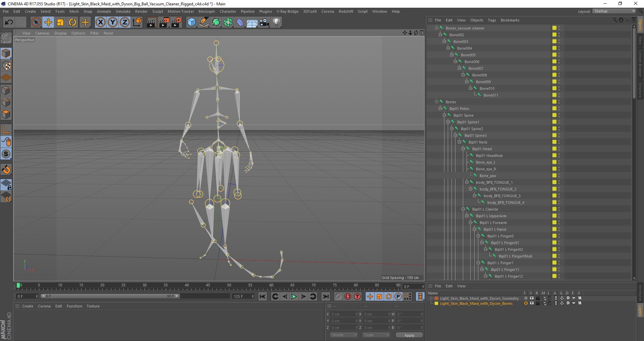644x341 pixels.
Task: Open the Simulate menu
Action: 123,11
